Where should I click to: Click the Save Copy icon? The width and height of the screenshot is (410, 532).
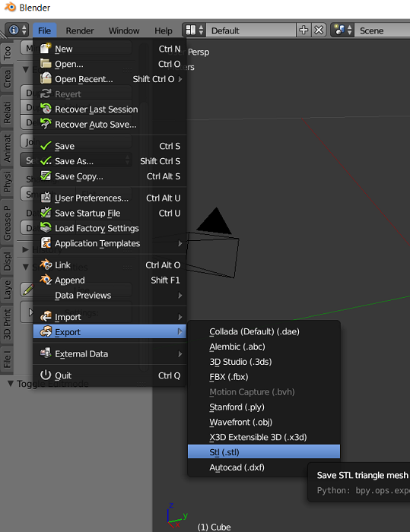[x=46, y=176]
